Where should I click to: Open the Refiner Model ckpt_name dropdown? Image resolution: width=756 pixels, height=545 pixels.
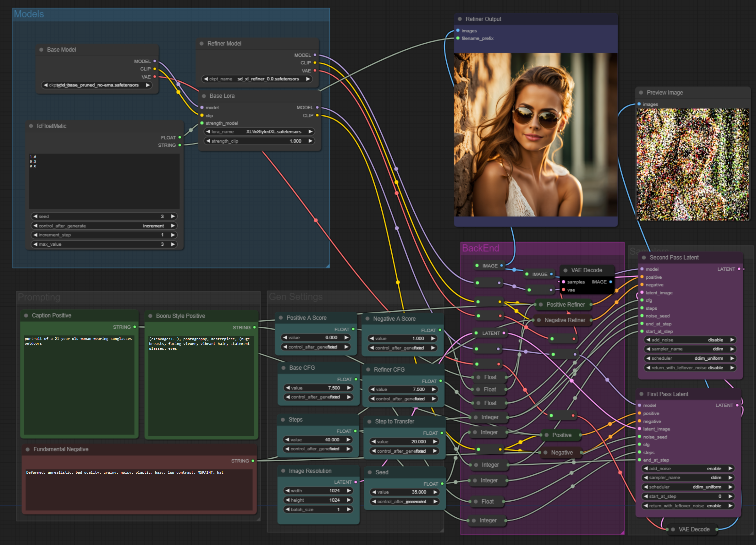pyautogui.click(x=257, y=79)
